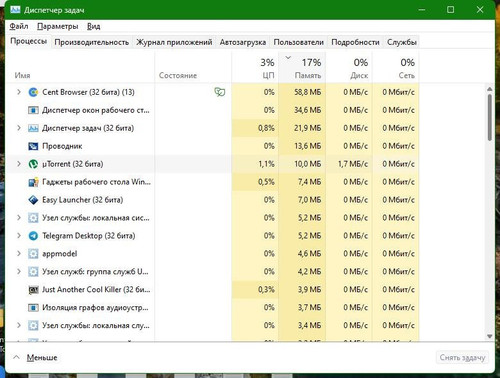Screen dimensions: 500x378
Task: Click the Гаджеты рабочего стола icon
Action: tap(33, 182)
